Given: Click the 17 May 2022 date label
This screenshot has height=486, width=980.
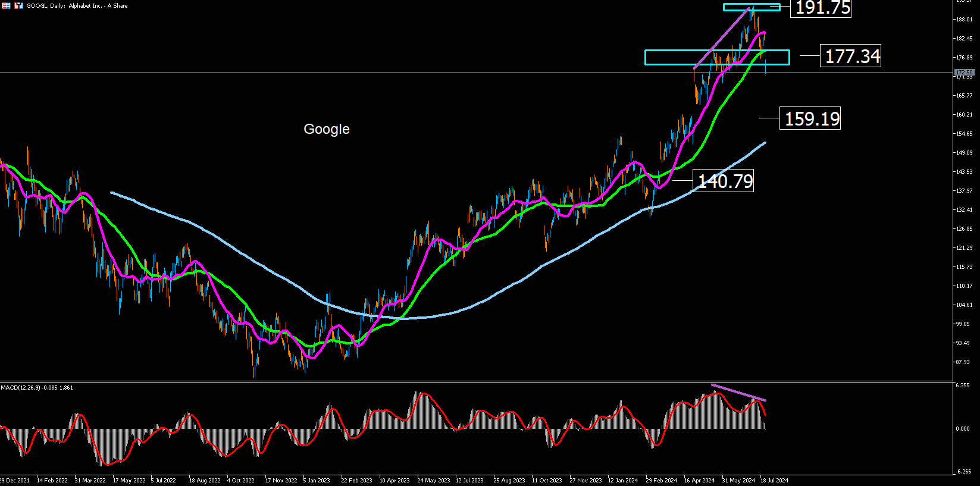Looking at the screenshot, I should (x=129, y=480).
